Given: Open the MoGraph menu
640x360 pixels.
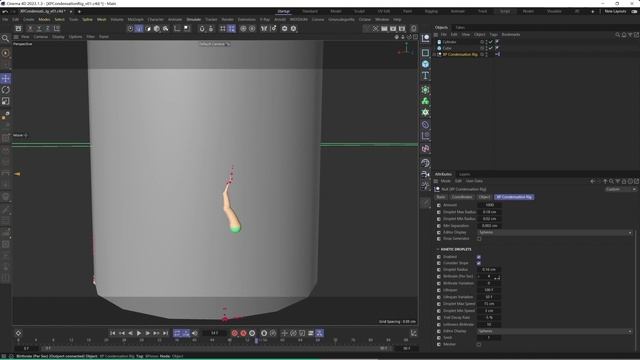Looking at the screenshot, I should pos(136,20).
